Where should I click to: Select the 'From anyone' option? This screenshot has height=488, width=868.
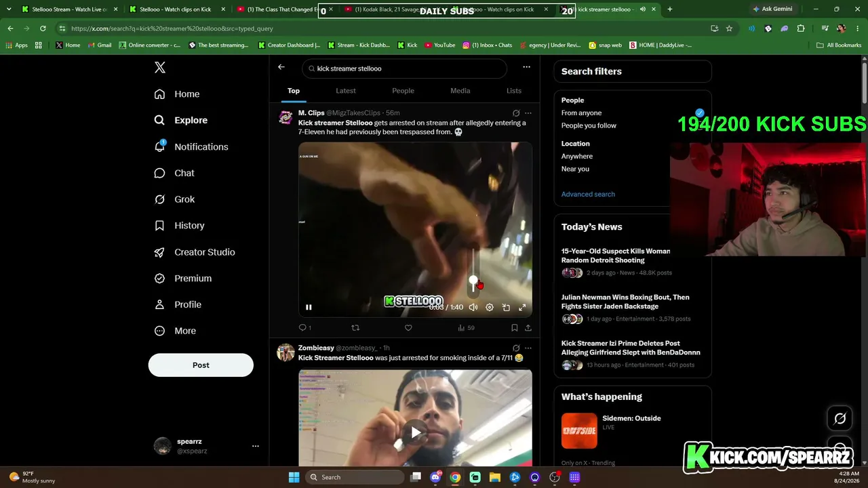pos(581,113)
